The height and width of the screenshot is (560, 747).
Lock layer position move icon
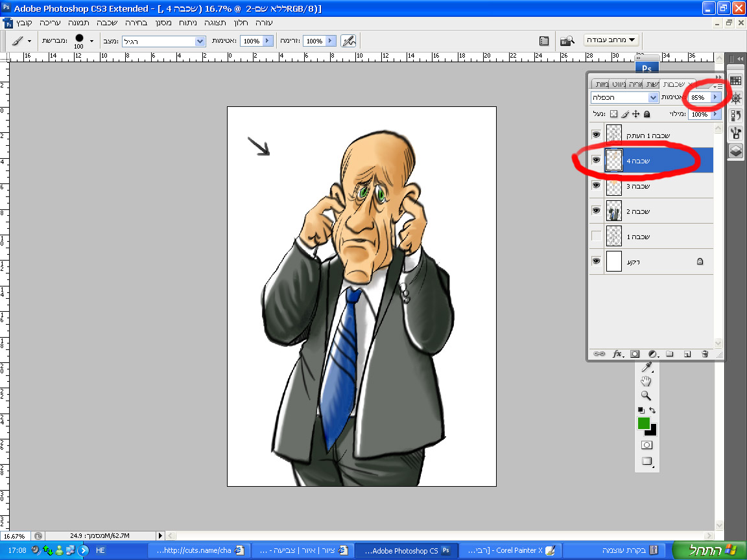tap(635, 114)
